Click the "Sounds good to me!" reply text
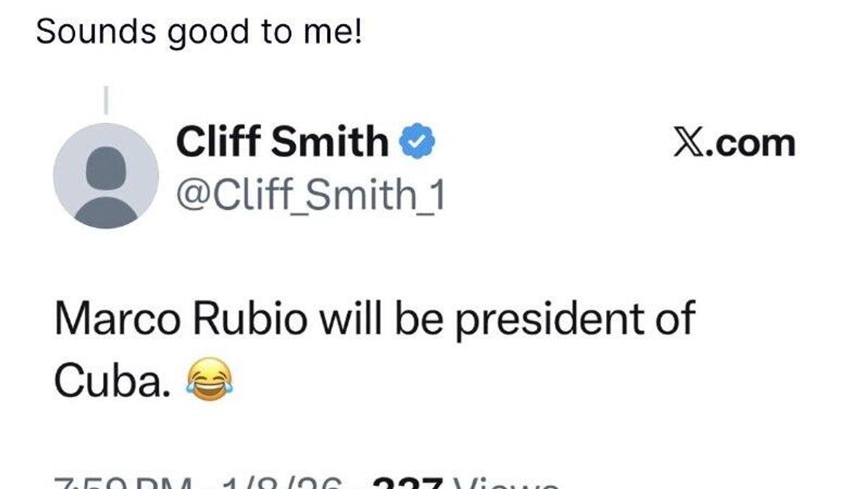The height and width of the screenshot is (489, 868). (199, 32)
